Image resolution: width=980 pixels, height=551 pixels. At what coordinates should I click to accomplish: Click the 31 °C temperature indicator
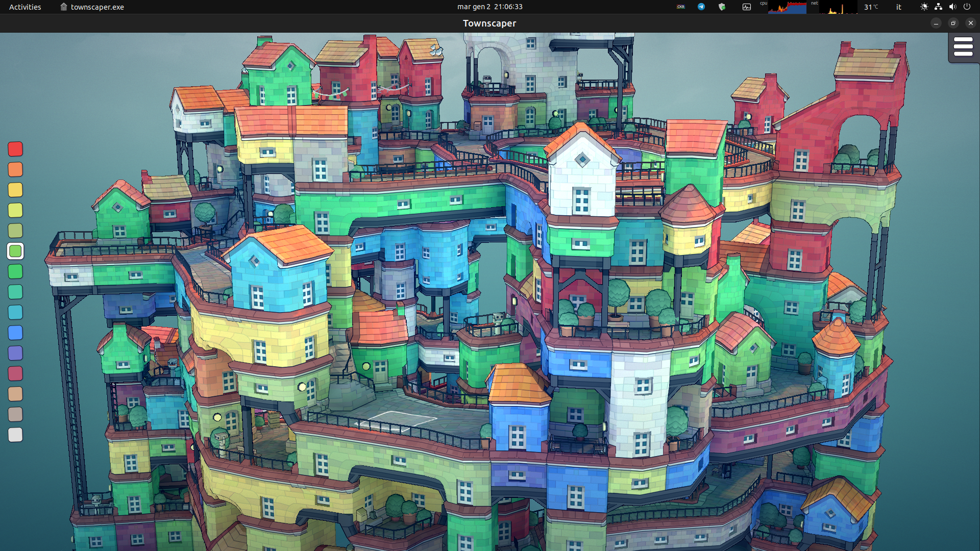coord(871,7)
